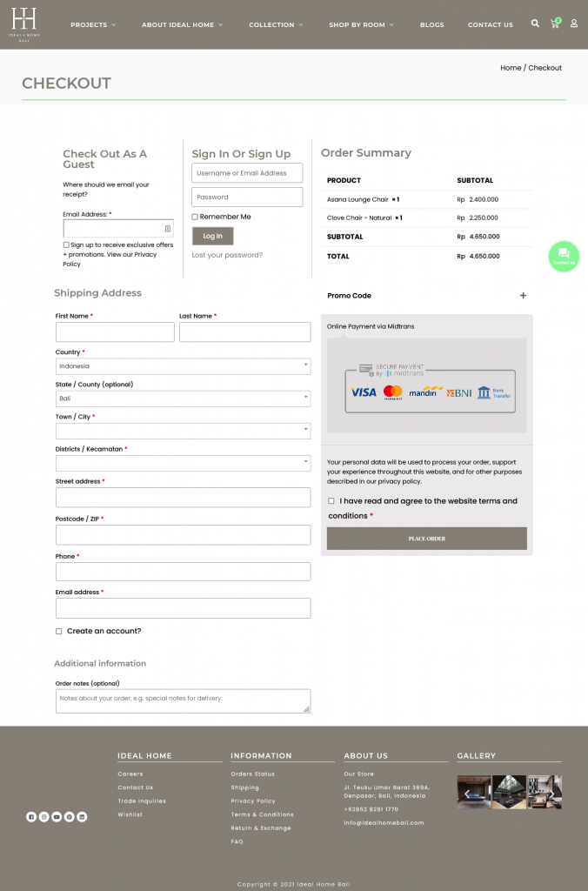Click the search magnifier icon in header

click(x=535, y=23)
